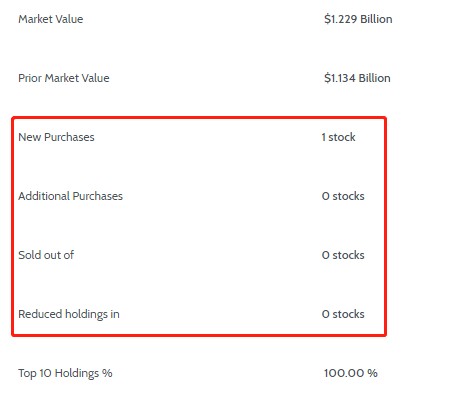Select the $1.134 Billion figure

tap(357, 78)
